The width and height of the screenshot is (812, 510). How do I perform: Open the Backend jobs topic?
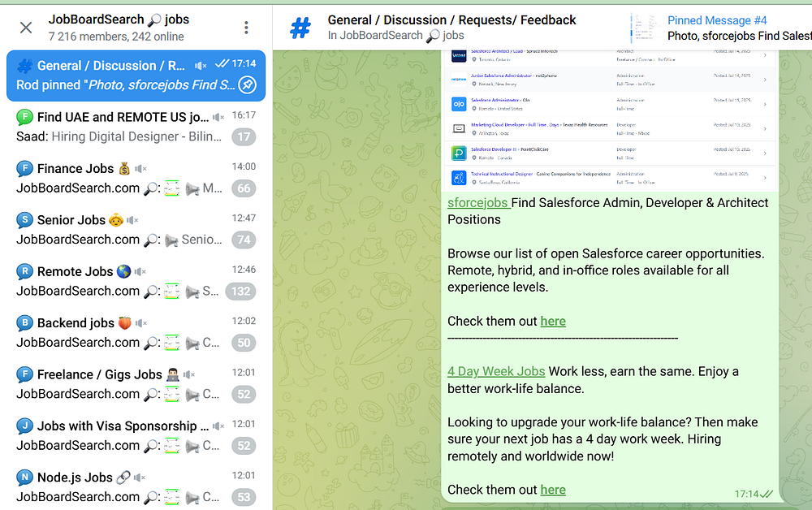click(136, 332)
